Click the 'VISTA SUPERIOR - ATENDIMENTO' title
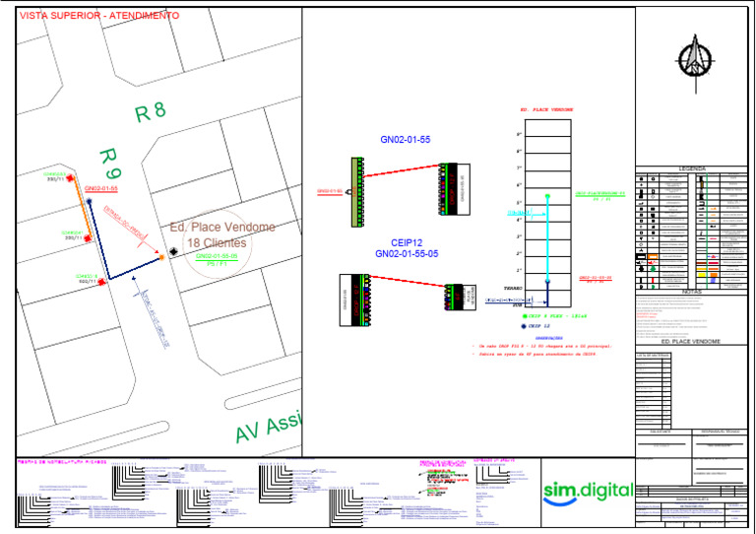The image size is (756, 534). (x=99, y=16)
